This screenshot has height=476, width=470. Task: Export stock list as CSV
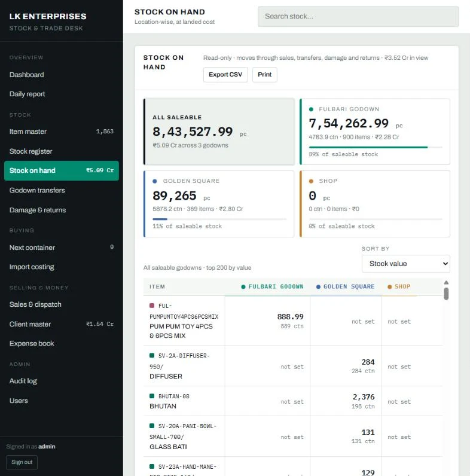(x=225, y=75)
